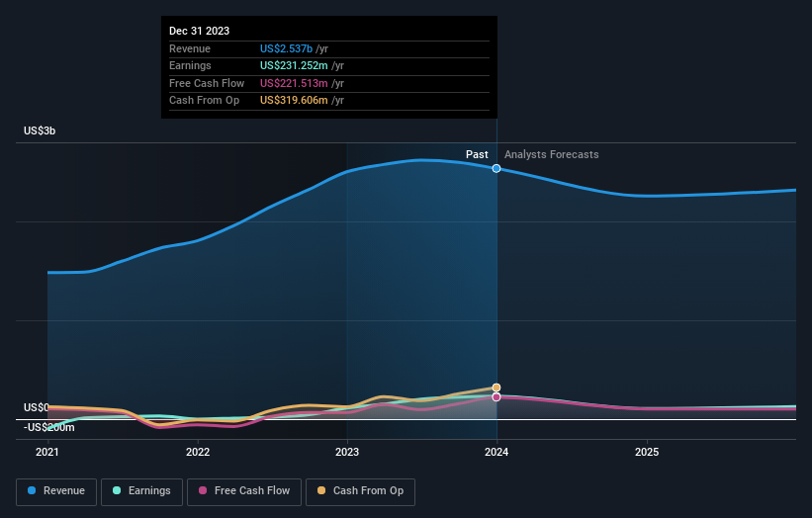The width and height of the screenshot is (812, 518).
Task: Click the US$231.252m earnings value
Action: click(294, 65)
